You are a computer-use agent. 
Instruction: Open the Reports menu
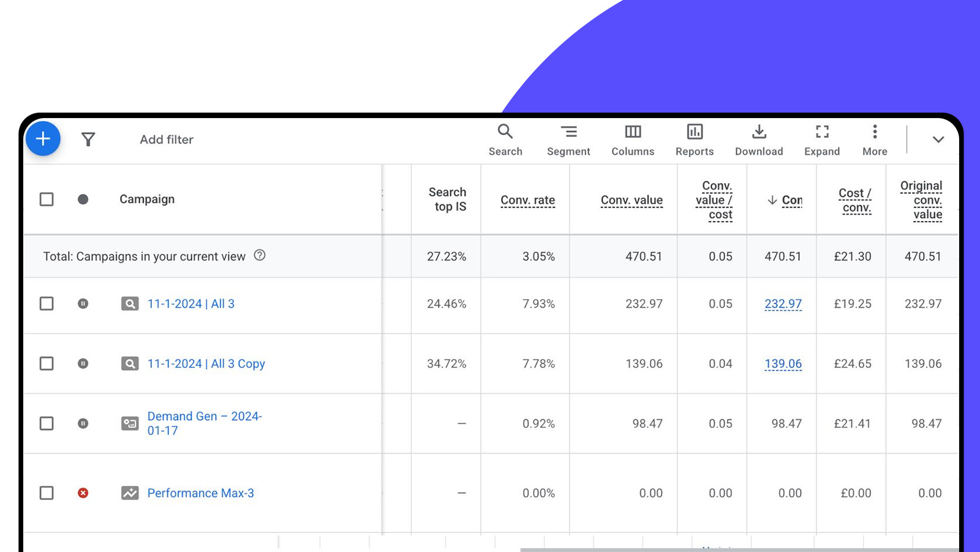click(x=695, y=140)
